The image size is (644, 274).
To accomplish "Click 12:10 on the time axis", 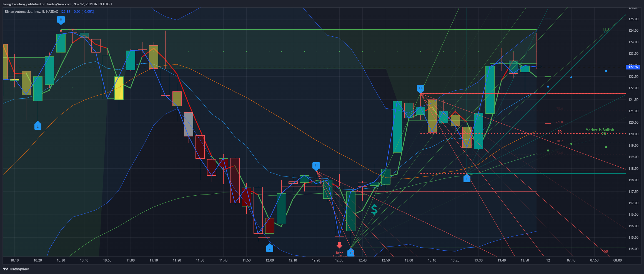I will pos(293,260).
